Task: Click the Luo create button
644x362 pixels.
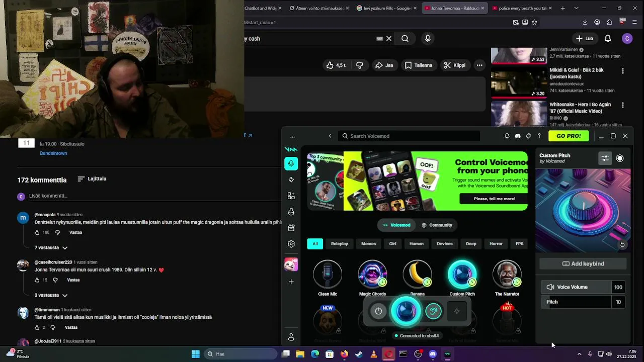Action: tap(585, 38)
